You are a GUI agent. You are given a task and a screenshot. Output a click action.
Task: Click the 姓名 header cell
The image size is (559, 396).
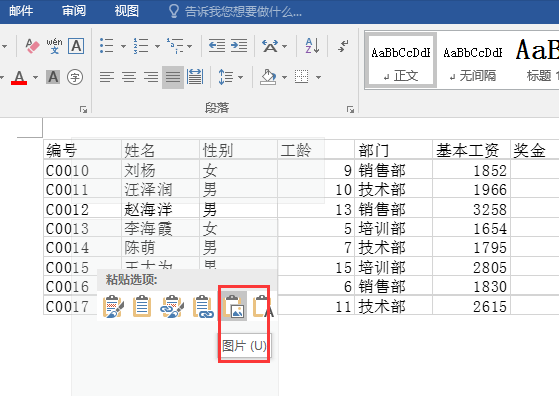pos(160,150)
